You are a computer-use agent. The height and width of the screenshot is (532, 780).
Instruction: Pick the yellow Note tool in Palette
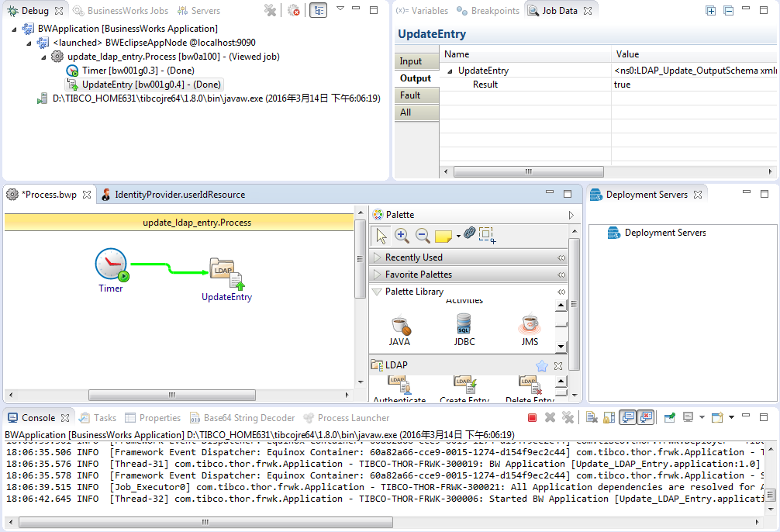click(x=443, y=236)
